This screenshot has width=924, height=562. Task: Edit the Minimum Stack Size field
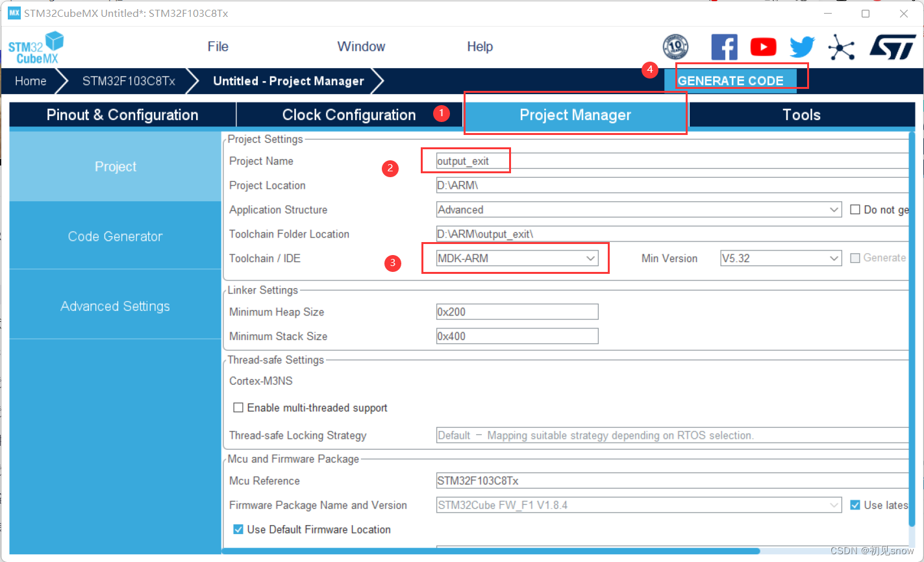click(x=517, y=336)
